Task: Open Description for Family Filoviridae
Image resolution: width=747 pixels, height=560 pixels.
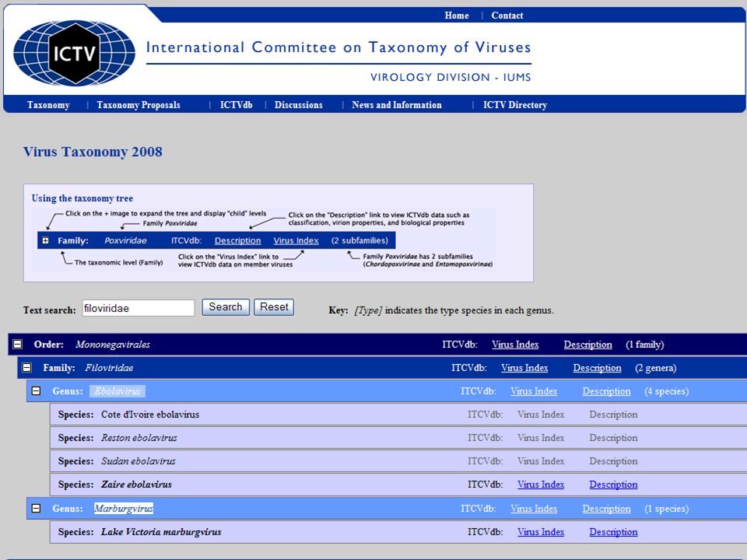Action: coord(597,368)
